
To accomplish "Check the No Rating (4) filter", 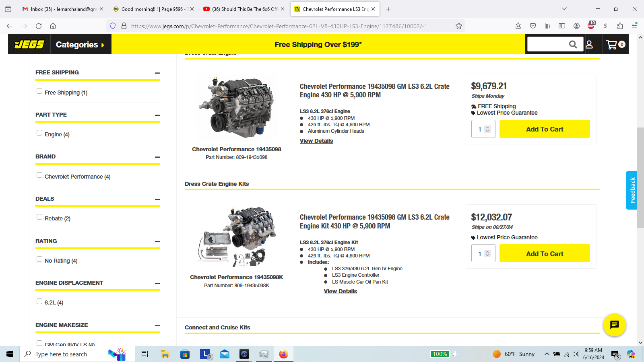I will (39, 259).
